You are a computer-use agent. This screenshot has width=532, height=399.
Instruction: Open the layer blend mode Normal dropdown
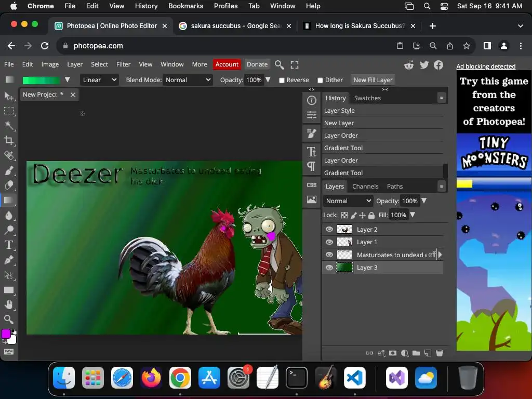click(348, 201)
